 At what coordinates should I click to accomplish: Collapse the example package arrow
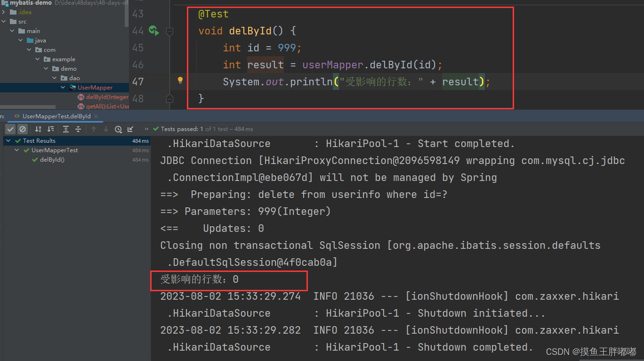pos(38,59)
